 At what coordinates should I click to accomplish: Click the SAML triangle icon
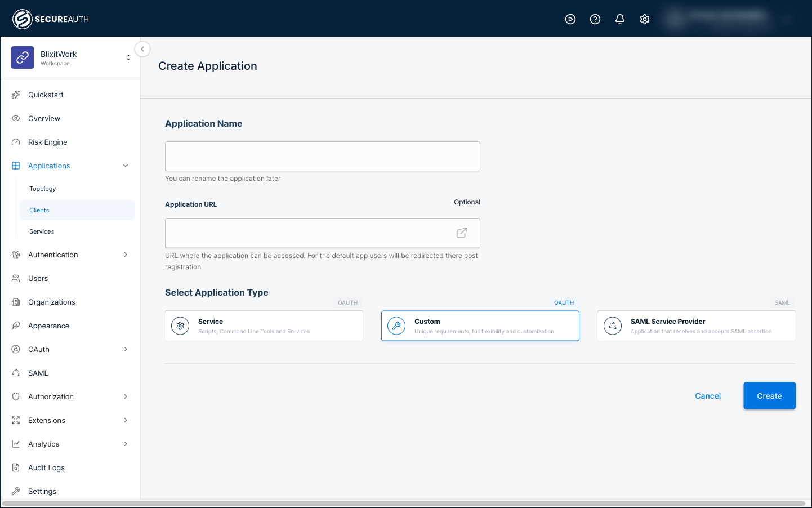(16, 373)
